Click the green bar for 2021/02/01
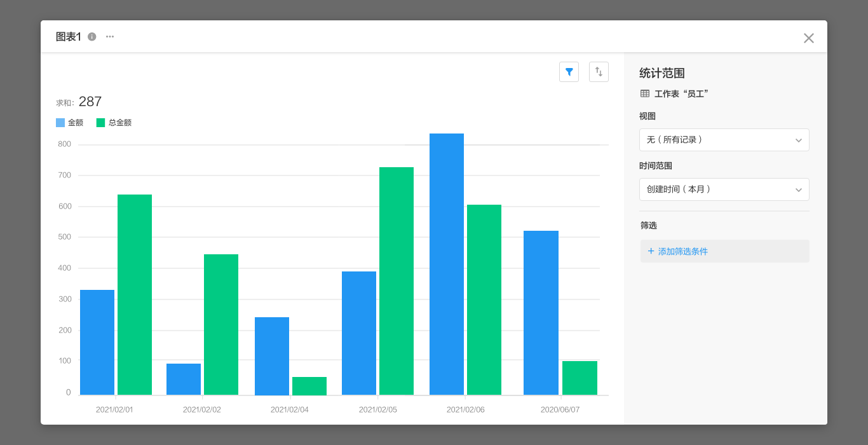Image resolution: width=868 pixels, height=445 pixels. coord(135,295)
